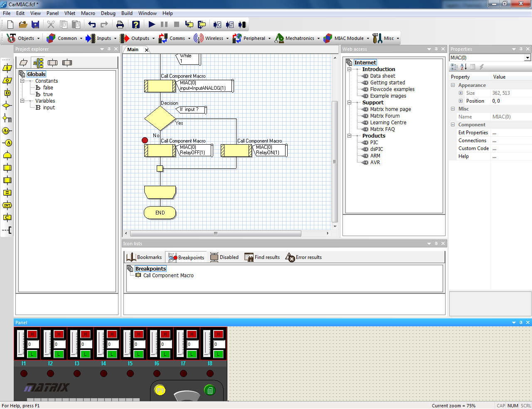Toggle I6 high button H
The image size is (532, 409).
pos(165,334)
